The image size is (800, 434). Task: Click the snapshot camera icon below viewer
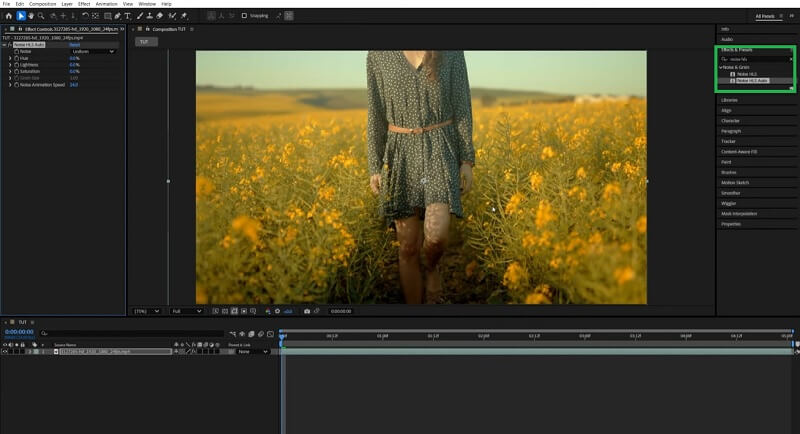pos(306,311)
